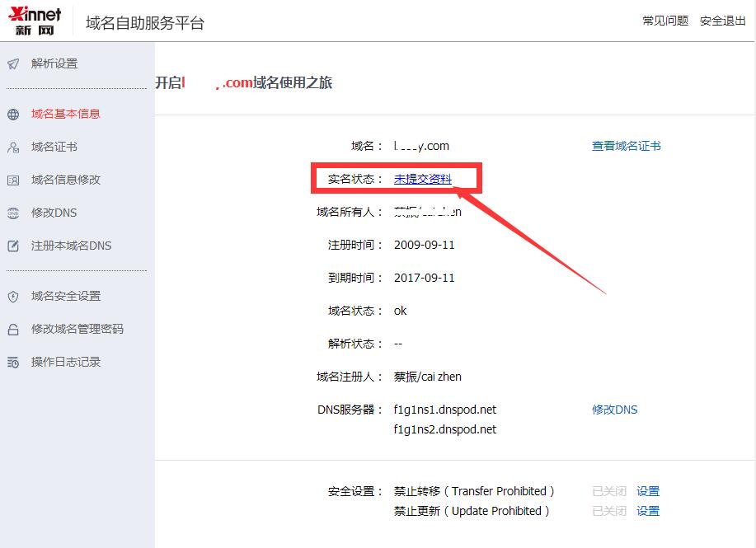Viewport: 756px width, 548px height.
Task: Open 解析设置 in the sidebar
Action: click(x=54, y=63)
